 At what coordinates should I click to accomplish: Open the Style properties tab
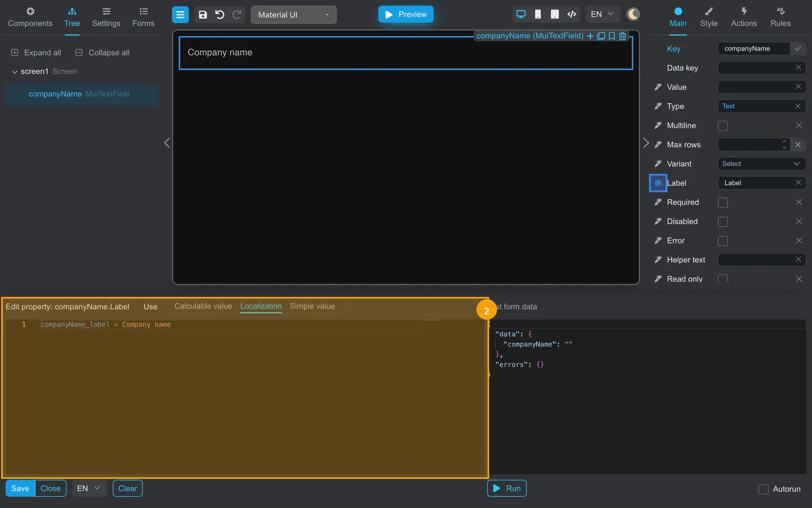point(709,17)
